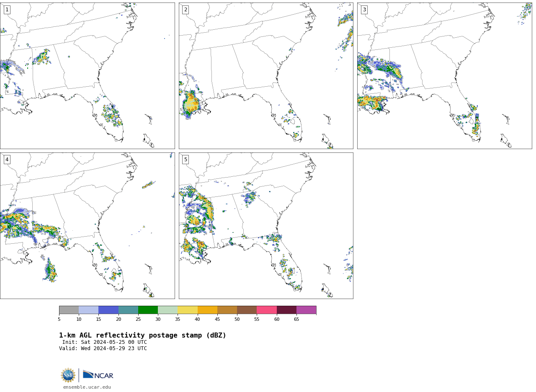This screenshot has height=392, width=536.
Task: Open ensemble member 5 reflectivity map
Action: coord(266,226)
